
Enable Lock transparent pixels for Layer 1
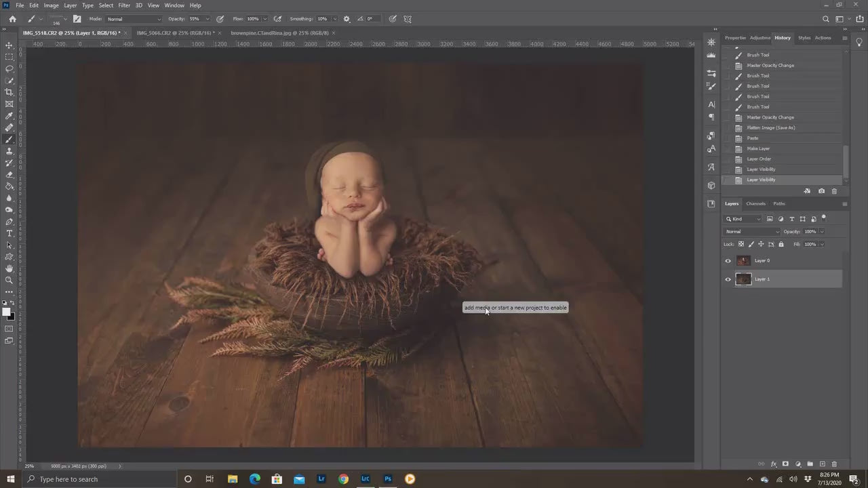pyautogui.click(x=741, y=244)
